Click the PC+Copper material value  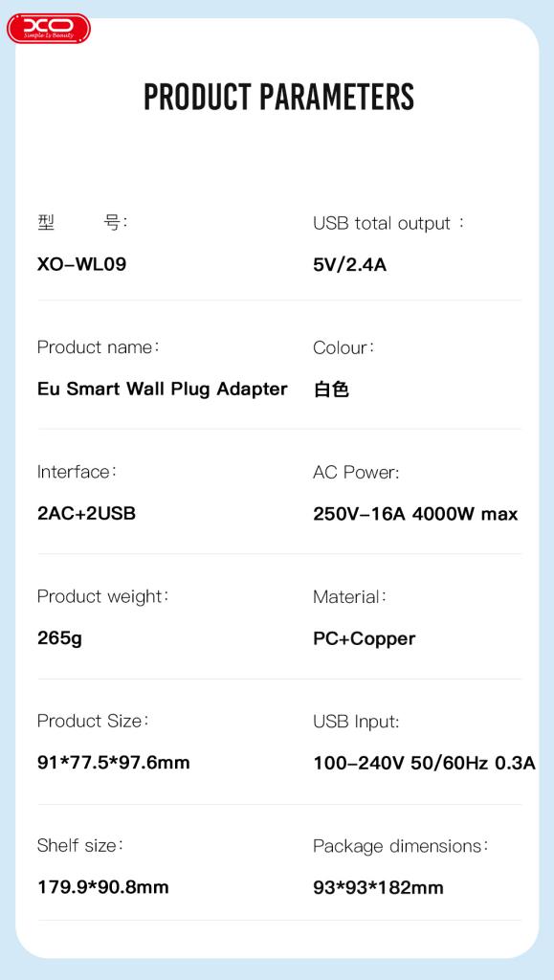[365, 638]
